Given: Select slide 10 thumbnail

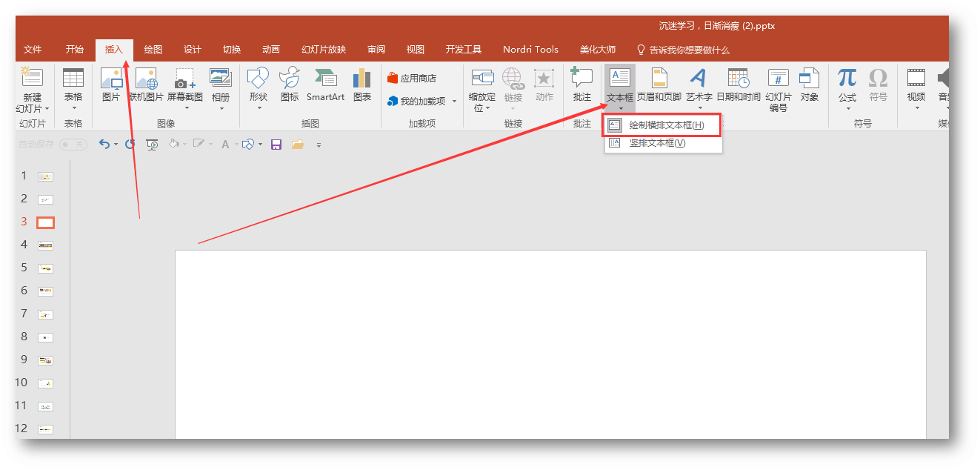Looking at the screenshot, I should (46, 383).
